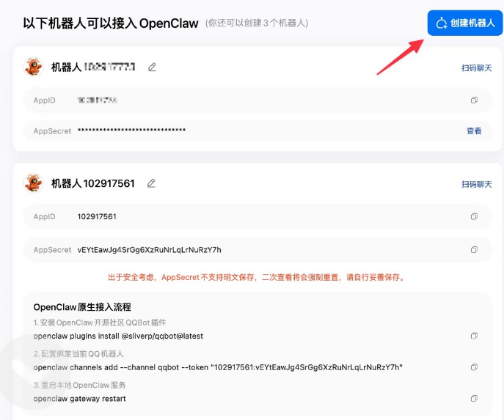
Task: Click the AppSecret value vEYtEawJg4SrGg6XzRuNrLqLrNuRzY7h
Action: 149,250
